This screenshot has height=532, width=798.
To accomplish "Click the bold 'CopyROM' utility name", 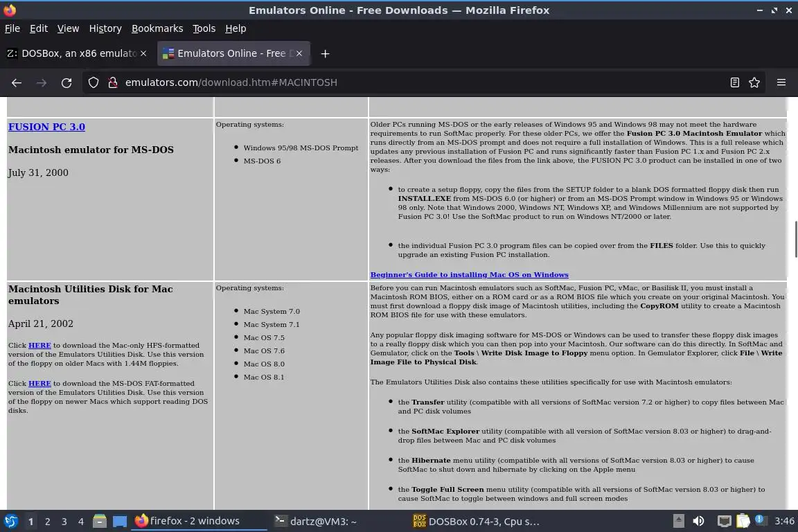I will [659, 306].
